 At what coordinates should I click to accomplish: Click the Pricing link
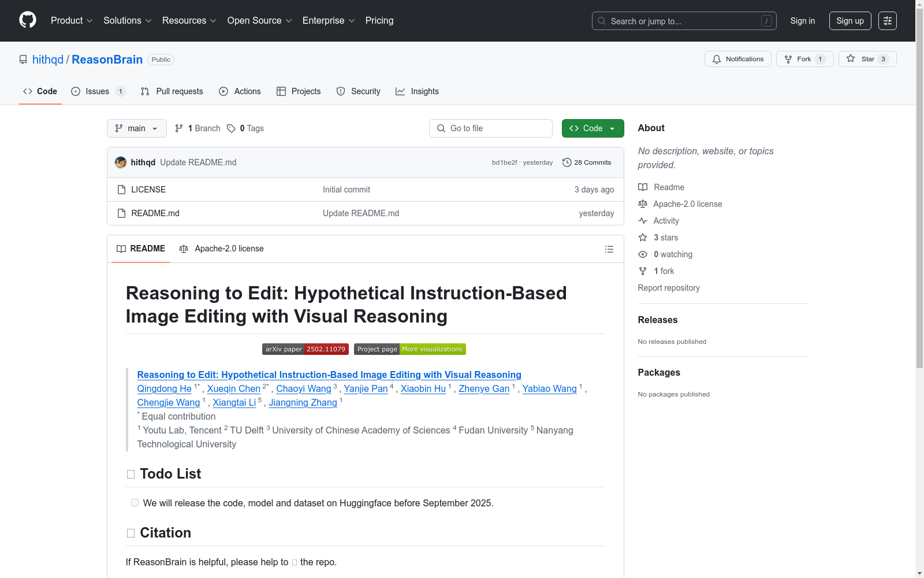(x=379, y=21)
